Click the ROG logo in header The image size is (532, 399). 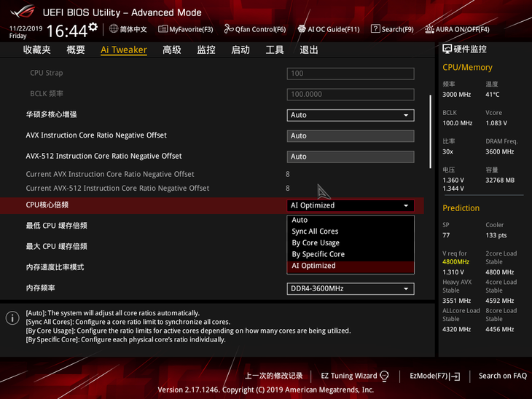click(23, 12)
